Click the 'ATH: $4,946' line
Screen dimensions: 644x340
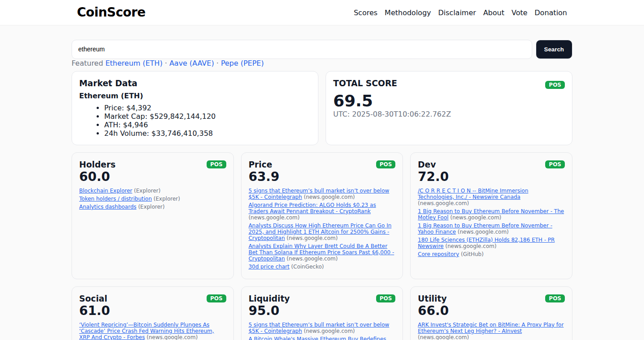tap(126, 125)
